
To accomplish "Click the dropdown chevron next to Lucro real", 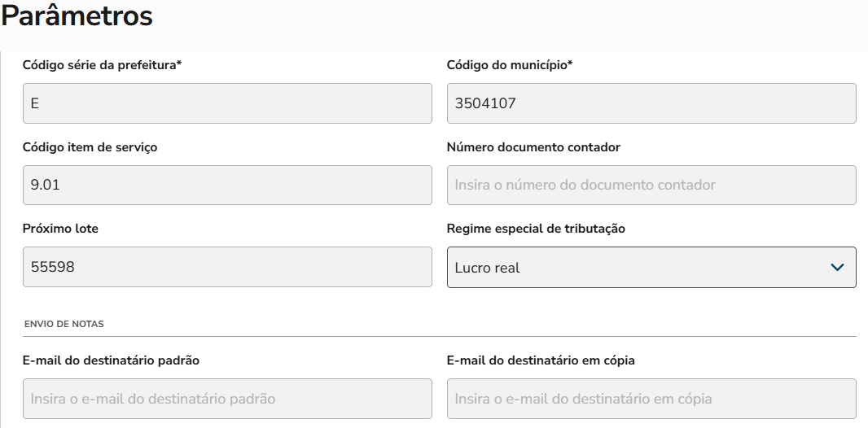I will point(837,268).
